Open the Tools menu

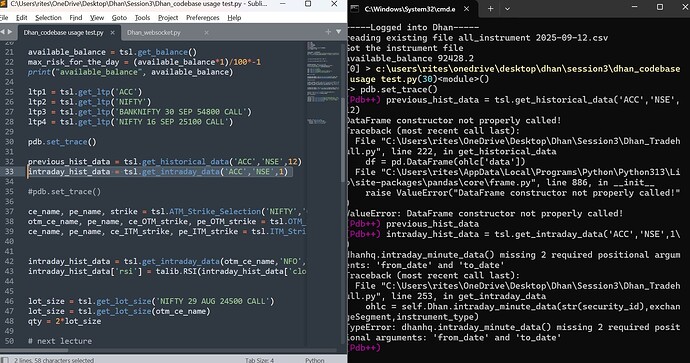(x=142, y=18)
